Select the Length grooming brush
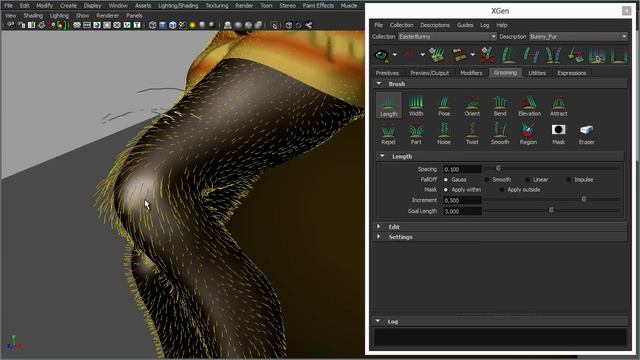 pos(388,105)
